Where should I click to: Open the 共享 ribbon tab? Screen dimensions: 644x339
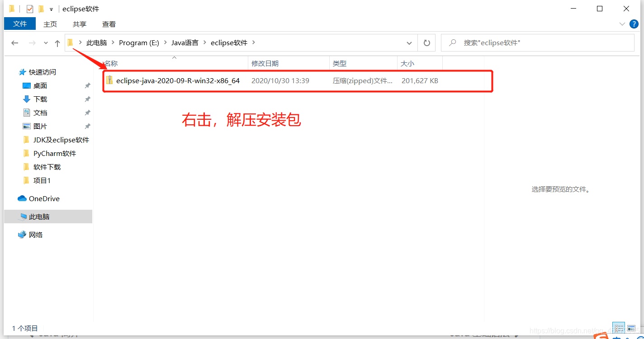pyautogui.click(x=80, y=24)
